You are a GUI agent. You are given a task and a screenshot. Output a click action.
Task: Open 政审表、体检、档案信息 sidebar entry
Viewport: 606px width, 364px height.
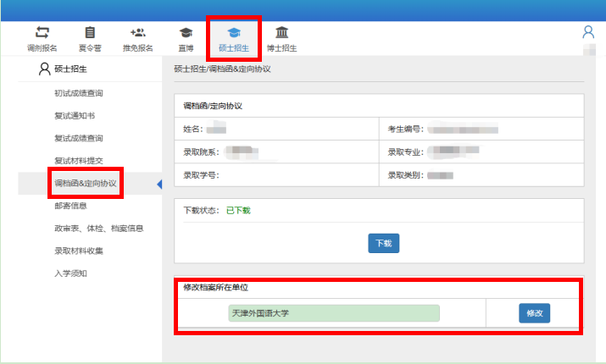(x=99, y=229)
